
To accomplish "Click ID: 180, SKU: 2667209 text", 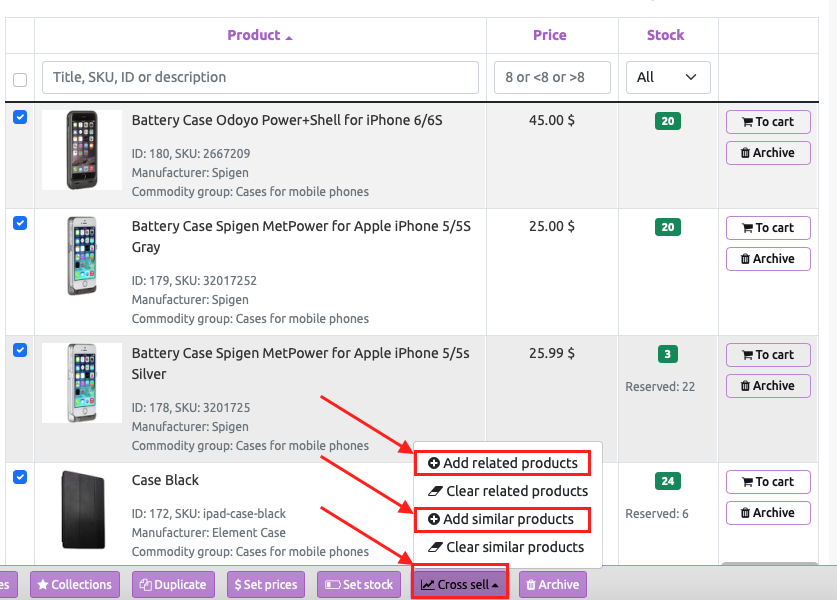I will (x=191, y=154).
